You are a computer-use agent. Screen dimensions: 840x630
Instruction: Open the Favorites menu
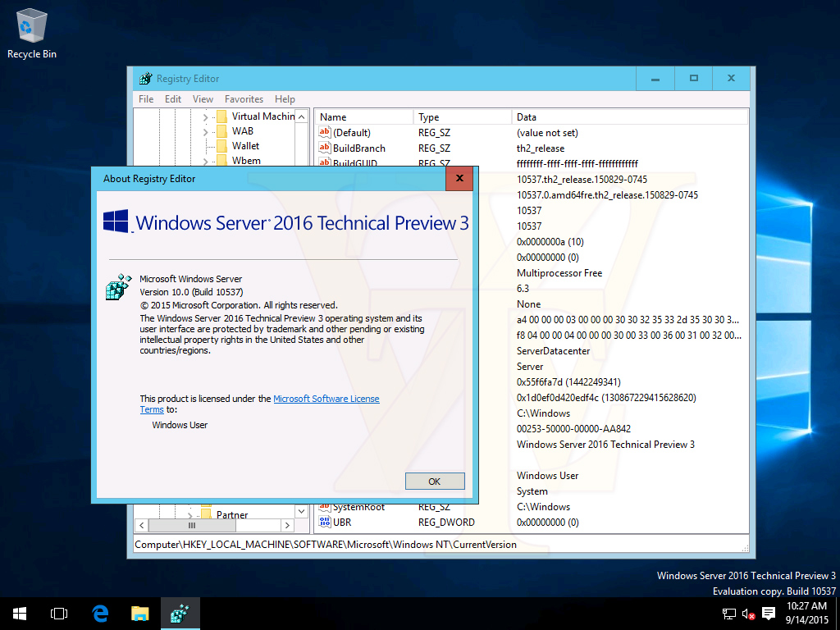click(244, 99)
